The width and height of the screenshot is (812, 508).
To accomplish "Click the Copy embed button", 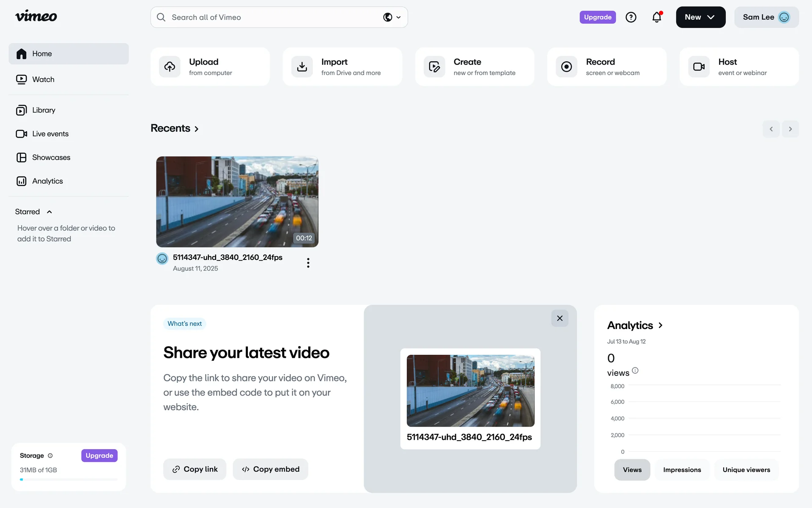I will (270, 469).
